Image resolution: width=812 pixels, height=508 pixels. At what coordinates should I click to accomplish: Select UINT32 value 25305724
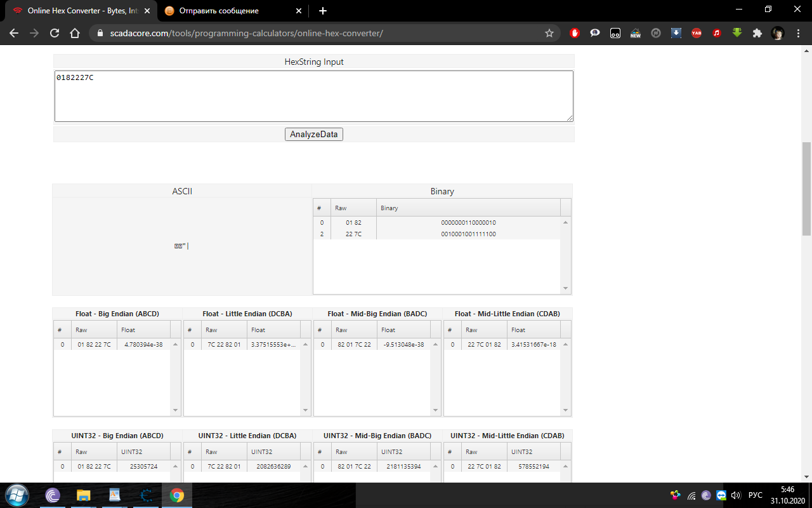143,467
